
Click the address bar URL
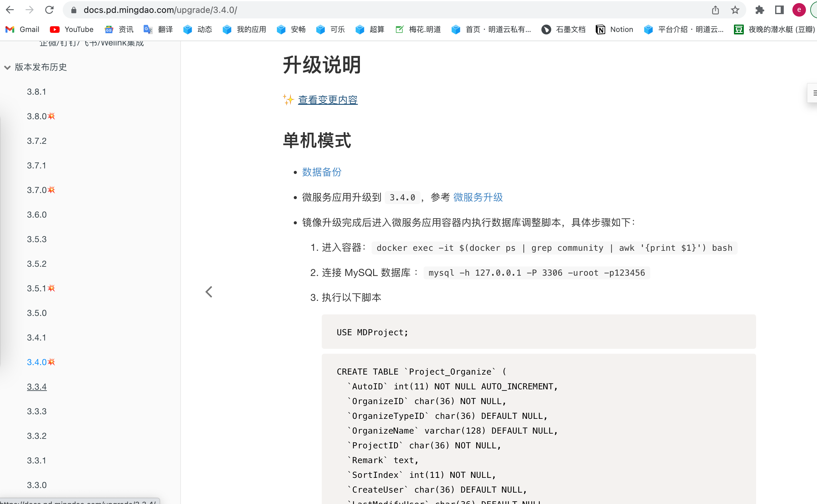click(160, 10)
